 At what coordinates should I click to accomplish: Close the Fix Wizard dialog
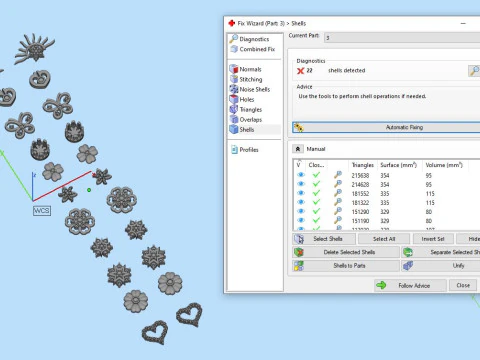click(x=463, y=285)
